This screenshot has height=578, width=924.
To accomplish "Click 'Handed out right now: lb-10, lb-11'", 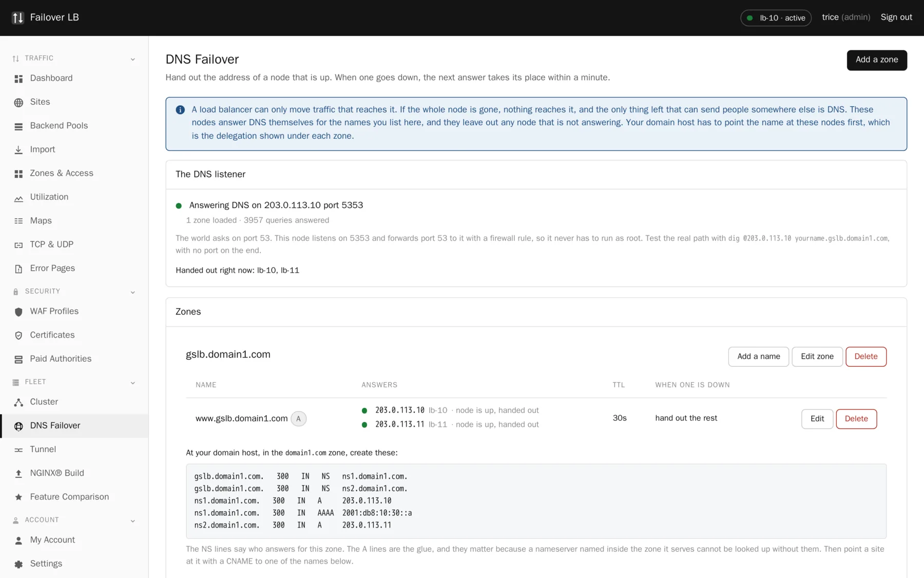I will pyautogui.click(x=237, y=270).
